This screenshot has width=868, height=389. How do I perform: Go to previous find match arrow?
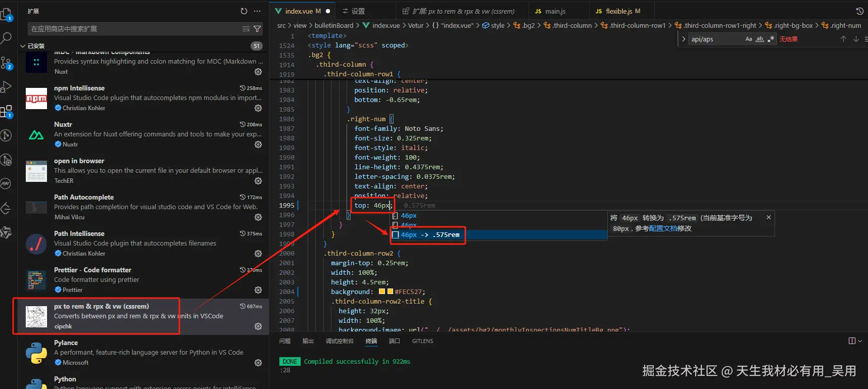click(843, 39)
